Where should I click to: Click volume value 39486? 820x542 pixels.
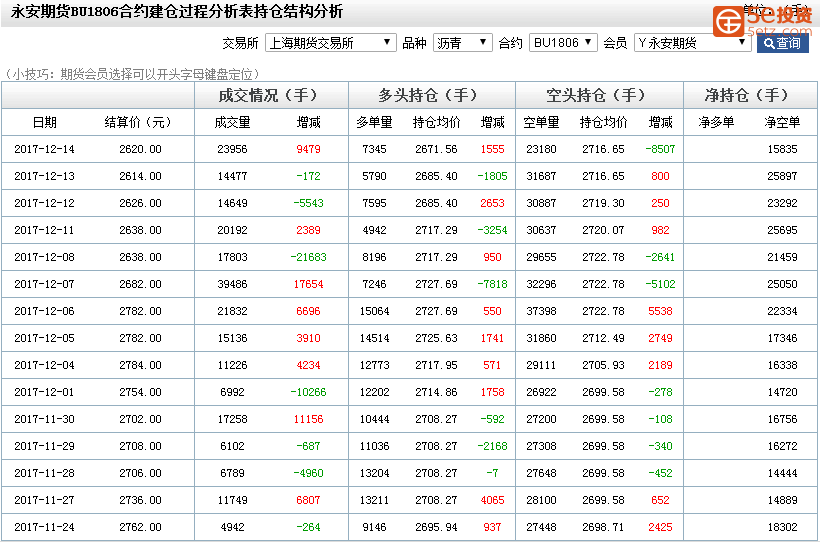click(232, 284)
